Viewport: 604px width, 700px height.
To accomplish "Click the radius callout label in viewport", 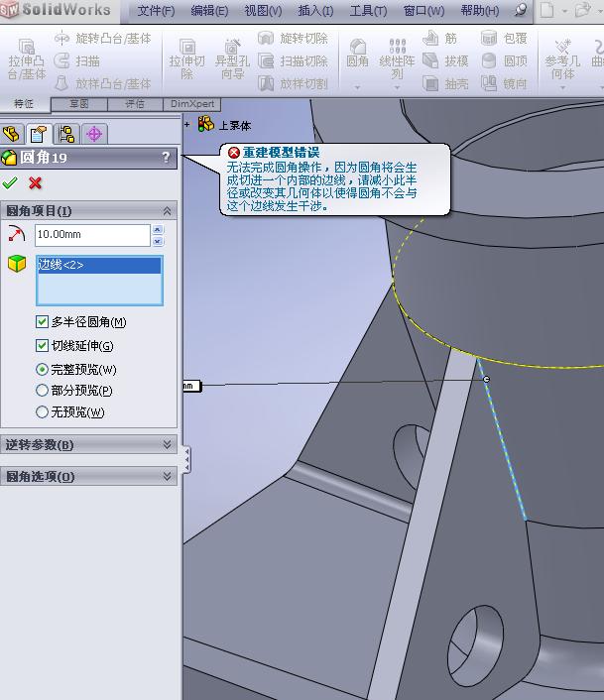I will (x=192, y=386).
